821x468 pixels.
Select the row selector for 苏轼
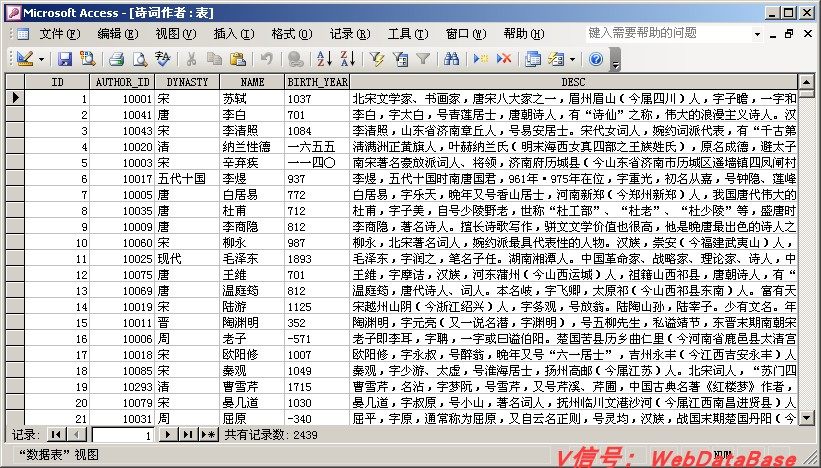click(15, 98)
